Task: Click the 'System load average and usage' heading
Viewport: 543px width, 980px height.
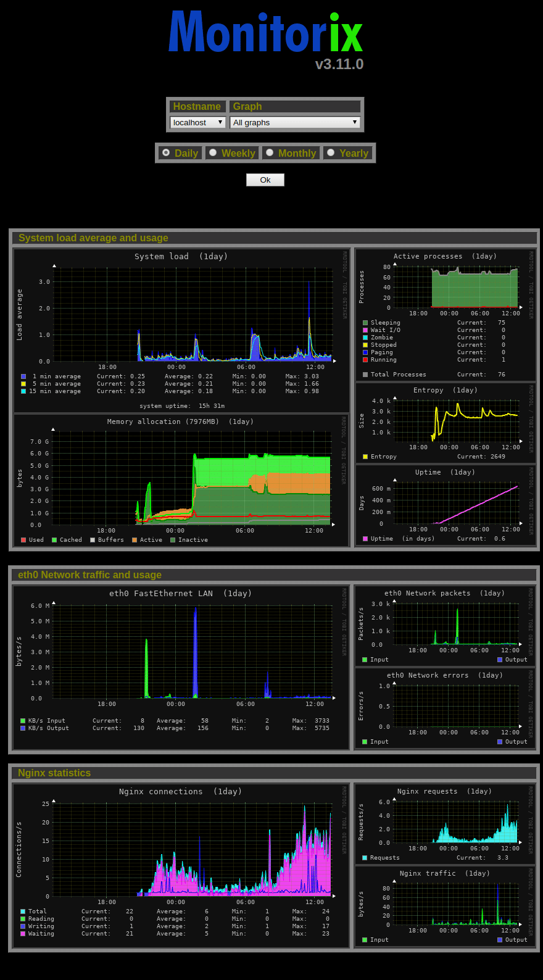Action: pos(93,238)
